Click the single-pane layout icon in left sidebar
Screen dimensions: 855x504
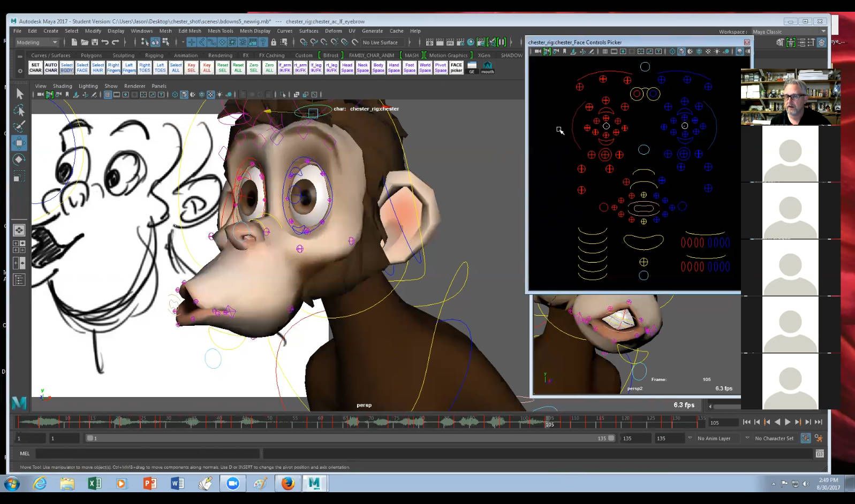pyautogui.click(x=19, y=230)
